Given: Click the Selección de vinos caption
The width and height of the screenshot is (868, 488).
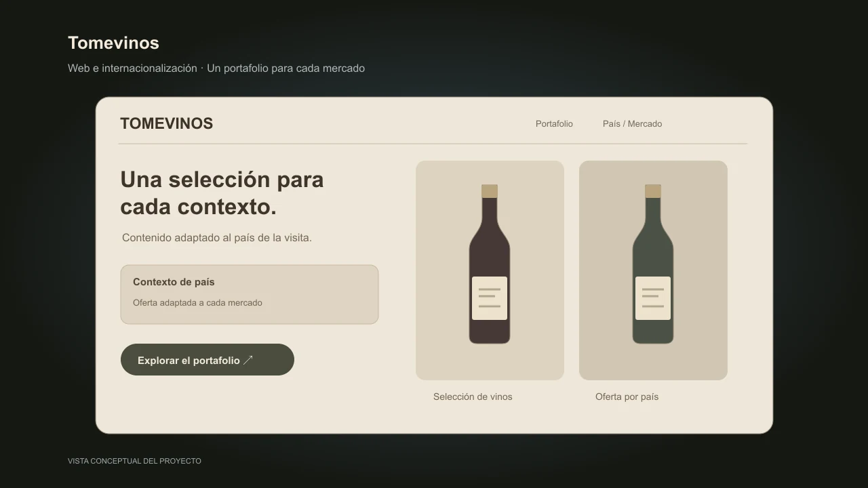Looking at the screenshot, I should coord(473,397).
